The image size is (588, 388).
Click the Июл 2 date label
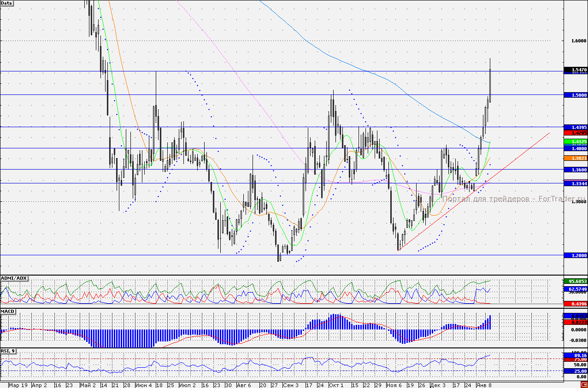pos(187,385)
